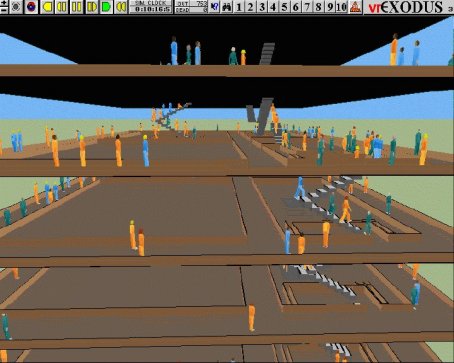Switch to saved viewpoint 6

[x=296, y=7]
